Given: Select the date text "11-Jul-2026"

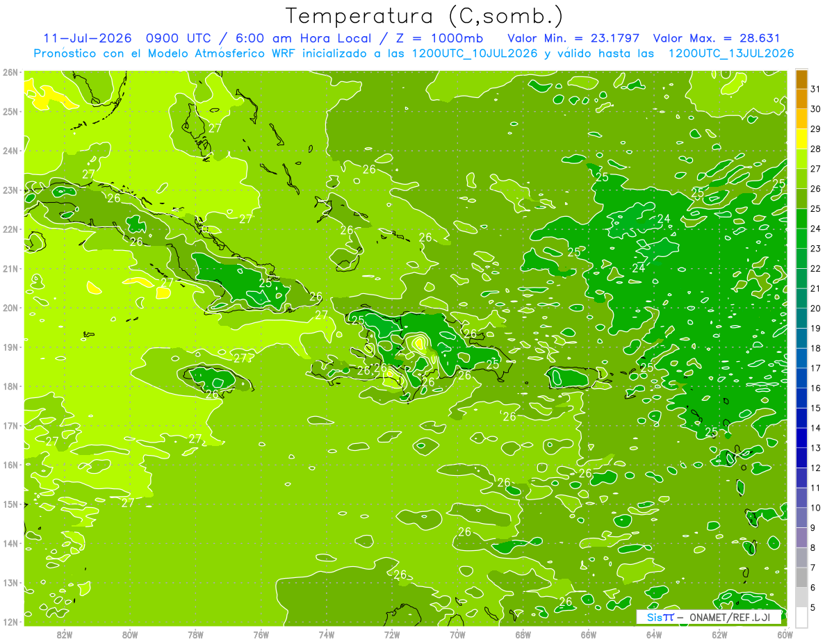Looking at the screenshot, I should [x=87, y=38].
